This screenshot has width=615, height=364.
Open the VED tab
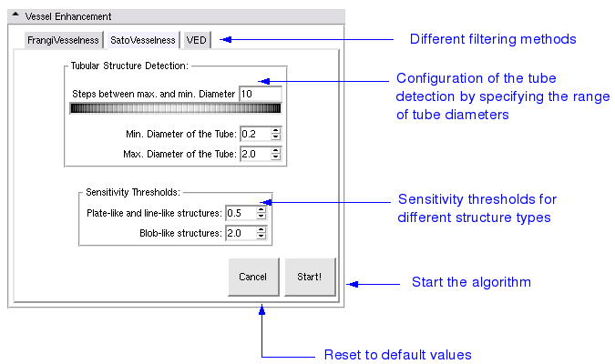pos(196,40)
